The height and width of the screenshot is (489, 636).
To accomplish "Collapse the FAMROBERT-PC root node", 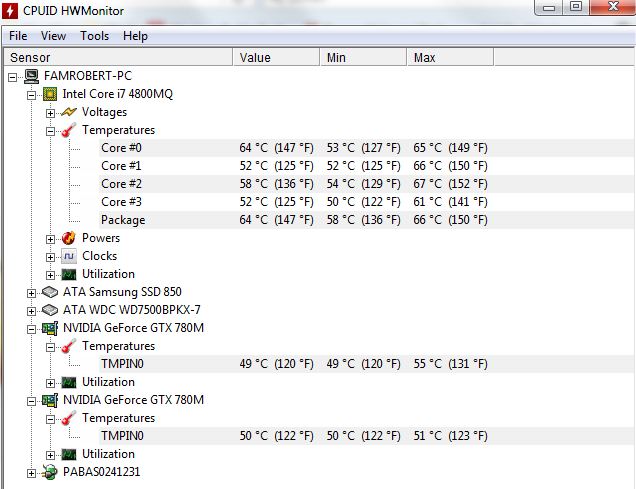I will click(x=13, y=77).
